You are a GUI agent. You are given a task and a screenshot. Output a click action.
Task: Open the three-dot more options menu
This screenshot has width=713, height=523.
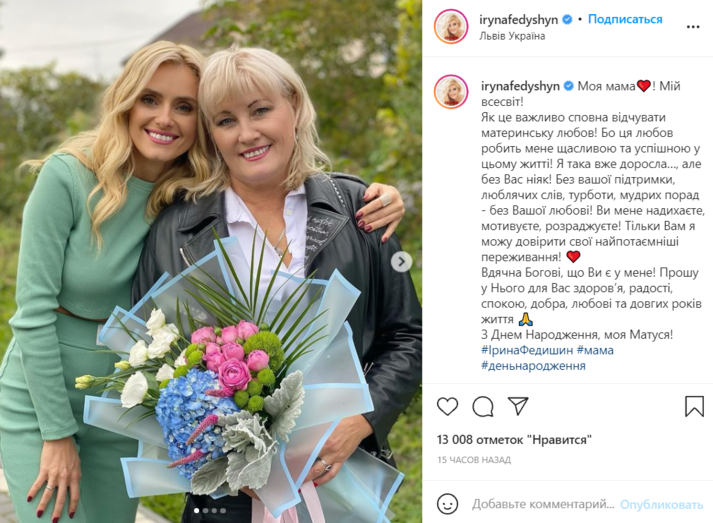[693, 27]
